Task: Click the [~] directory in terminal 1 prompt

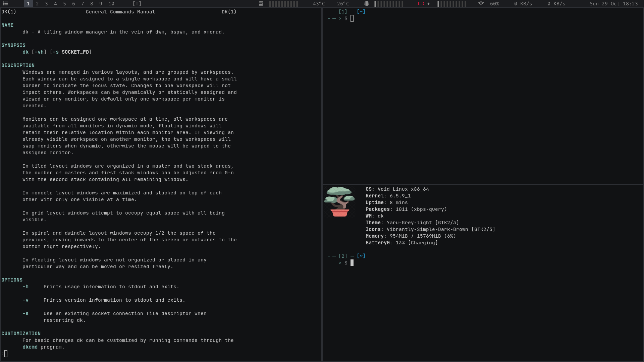Action: [x=361, y=11]
